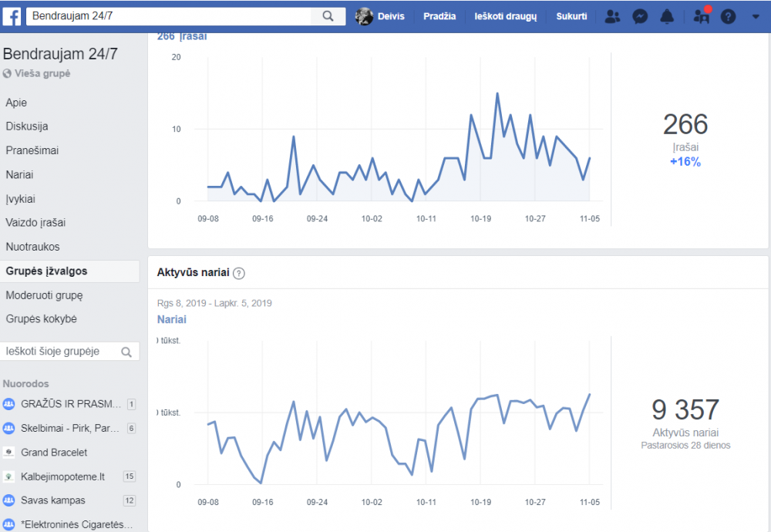
Task: Click the search magnifier button in top bar
Action: [328, 16]
